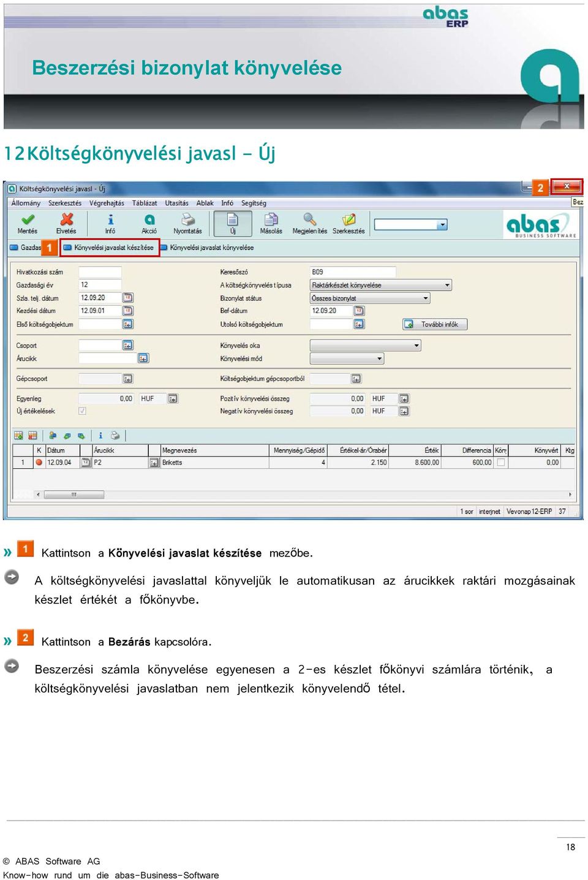The image size is (588, 880).
Task: Open the Táblázat menu
Action: tap(145, 203)
